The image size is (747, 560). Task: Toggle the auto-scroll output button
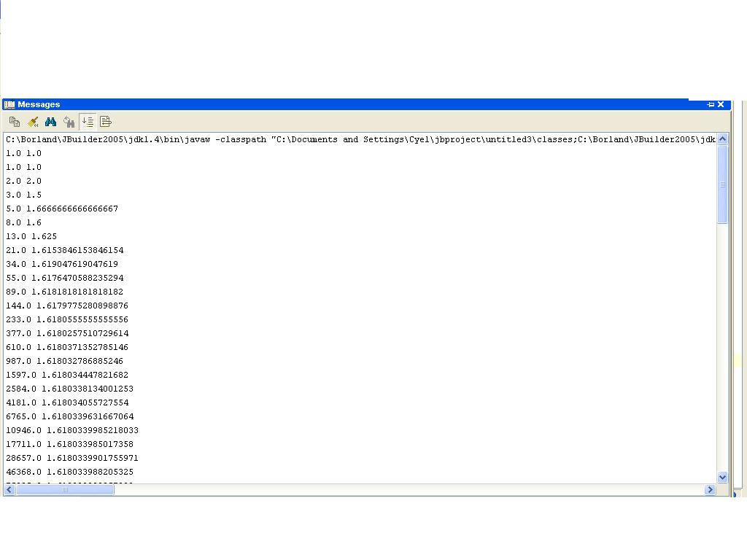(x=88, y=122)
